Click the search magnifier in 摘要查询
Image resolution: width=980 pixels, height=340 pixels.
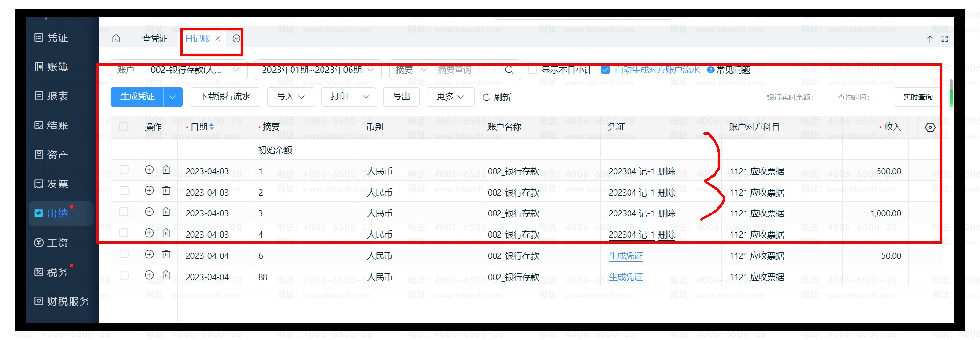[x=509, y=70]
